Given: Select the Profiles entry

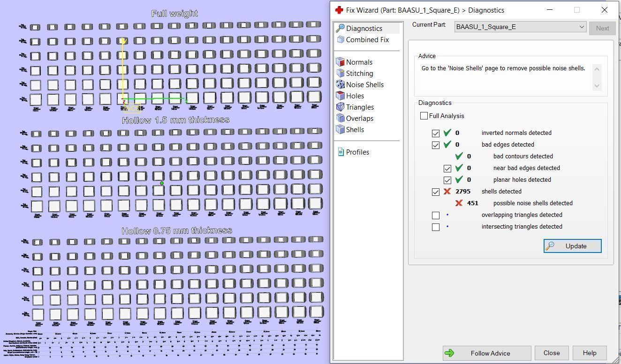Looking at the screenshot, I should (x=357, y=152).
